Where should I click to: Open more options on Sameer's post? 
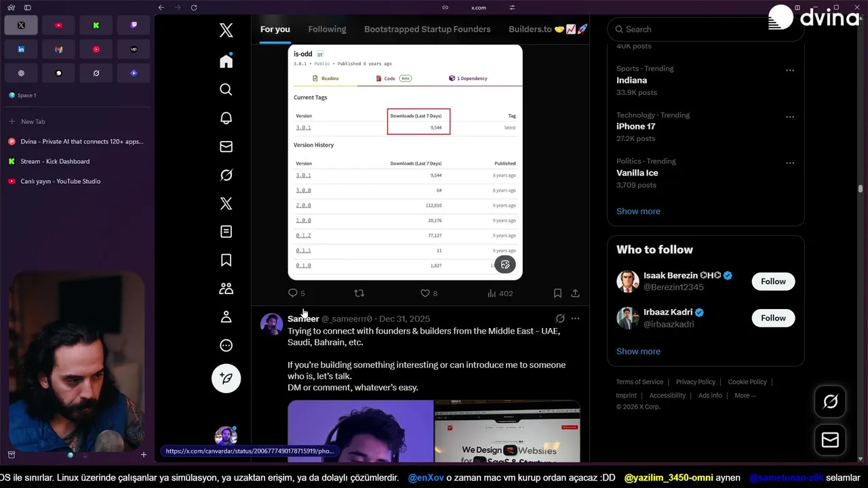click(x=575, y=319)
